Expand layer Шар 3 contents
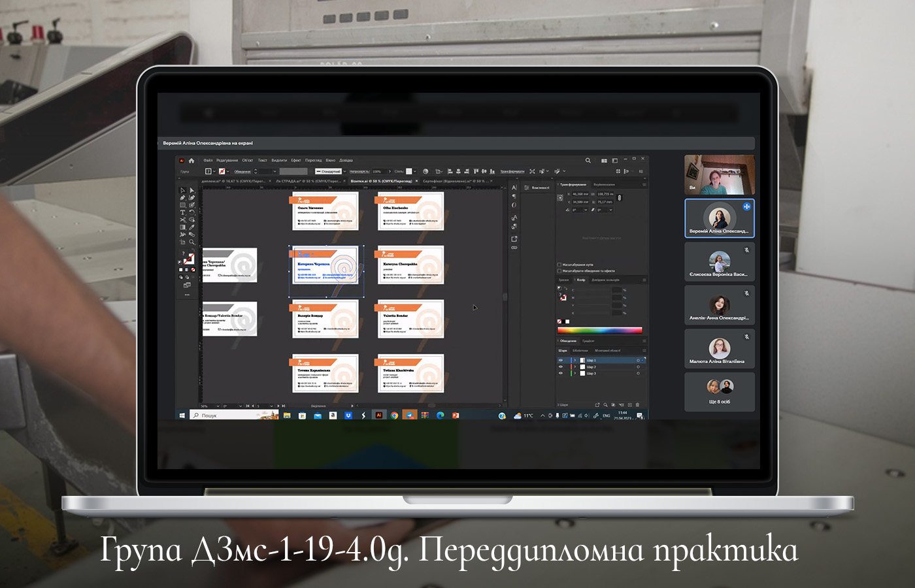The height and width of the screenshot is (588, 915). pyautogui.click(x=575, y=373)
